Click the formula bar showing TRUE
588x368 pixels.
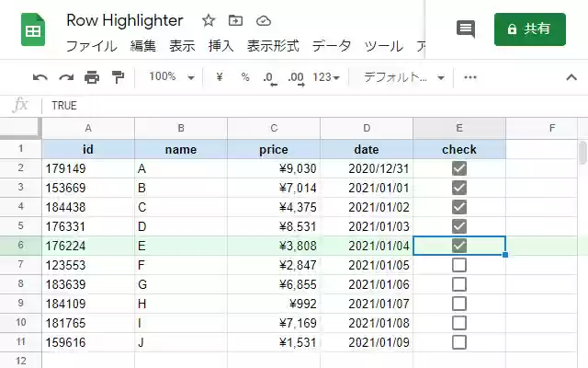(x=315, y=106)
